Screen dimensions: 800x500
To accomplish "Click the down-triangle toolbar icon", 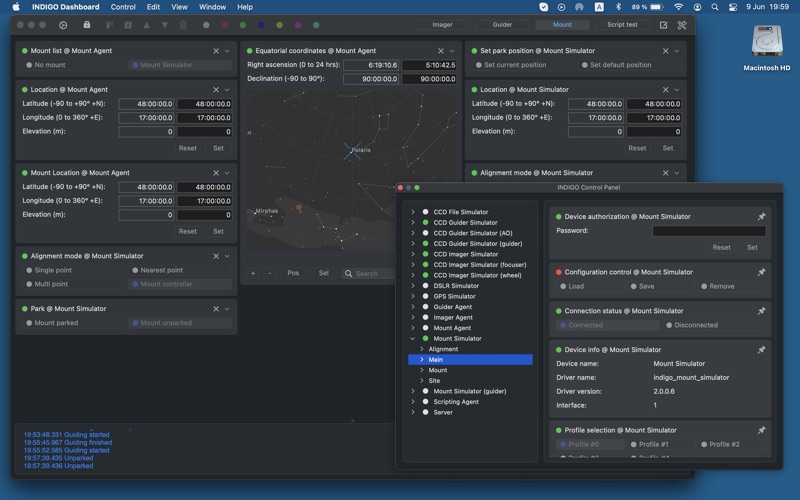I will point(165,25).
